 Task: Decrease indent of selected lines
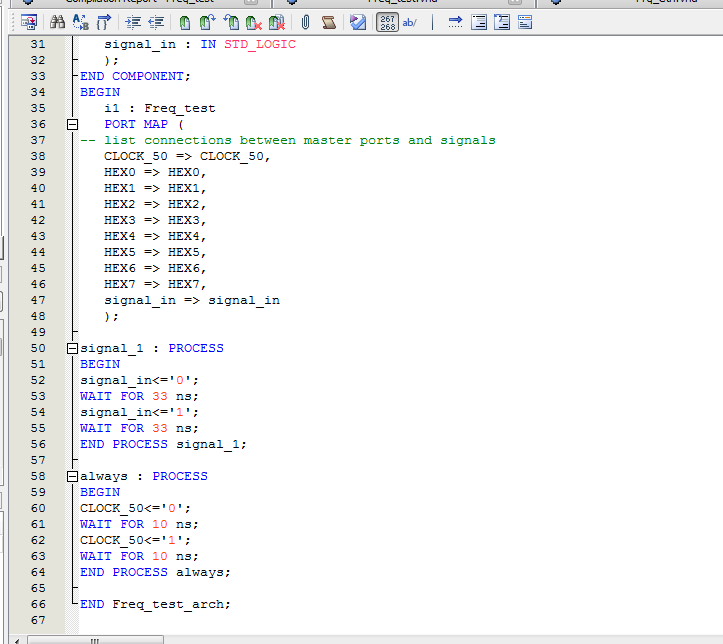[155, 22]
